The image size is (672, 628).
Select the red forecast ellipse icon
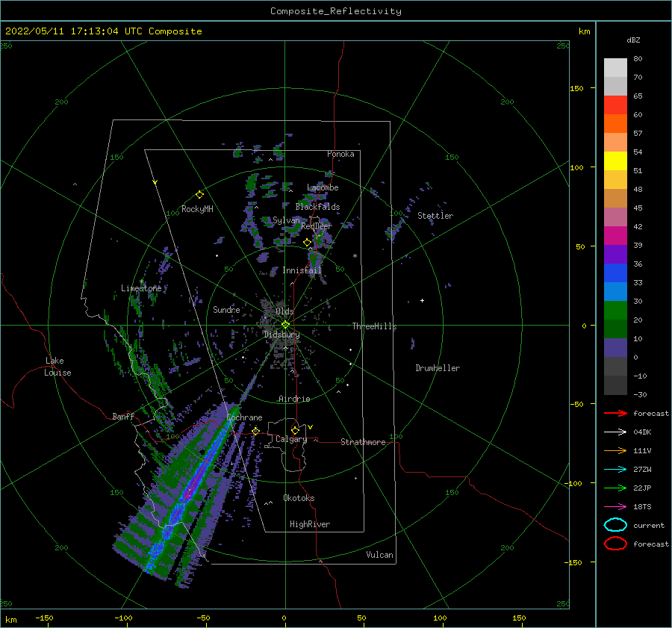615,544
